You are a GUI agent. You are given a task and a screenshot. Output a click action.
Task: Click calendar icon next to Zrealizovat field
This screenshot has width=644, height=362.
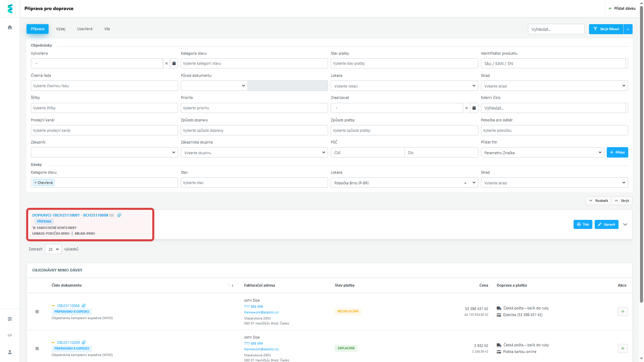coord(474,108)
